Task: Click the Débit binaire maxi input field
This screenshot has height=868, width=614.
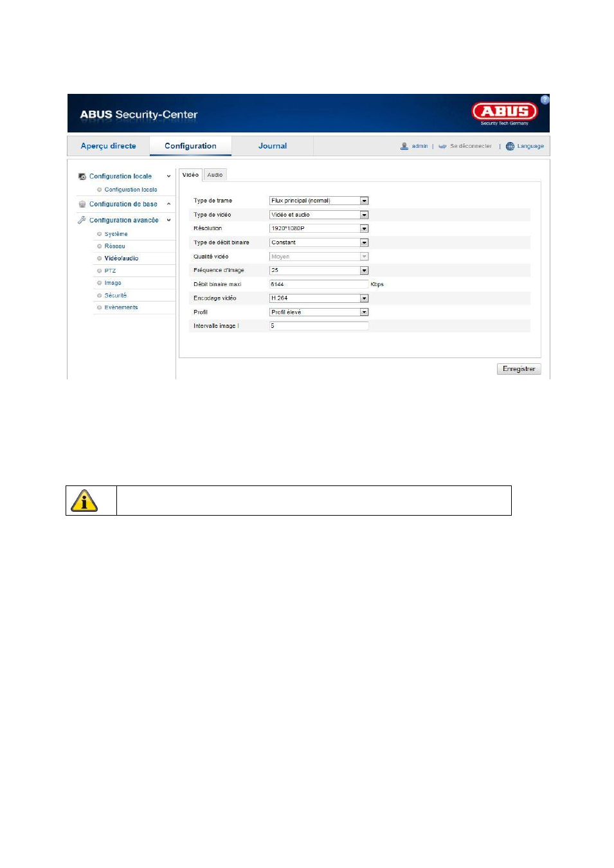Action: 319,284
